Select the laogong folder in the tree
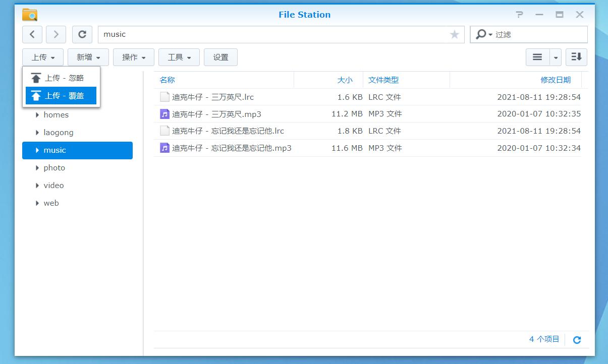The image size is (608, 364). pyautogui.click(x=59, y=133)
